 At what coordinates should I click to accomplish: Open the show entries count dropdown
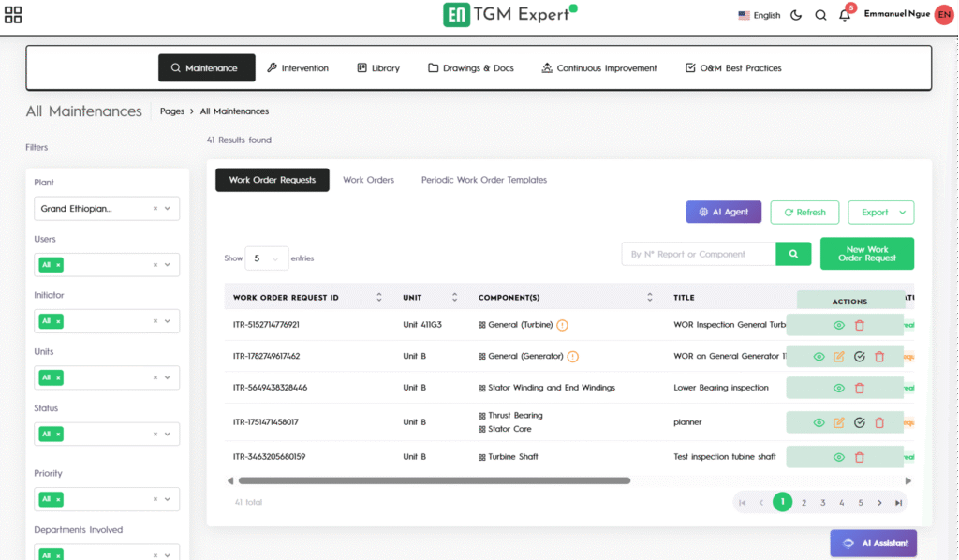click(x=266, y=258)
